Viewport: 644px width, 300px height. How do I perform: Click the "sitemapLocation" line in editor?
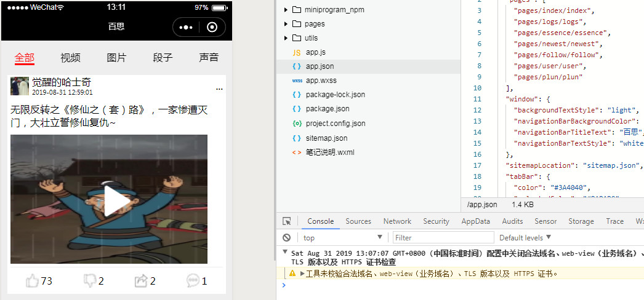pos(573,165)
